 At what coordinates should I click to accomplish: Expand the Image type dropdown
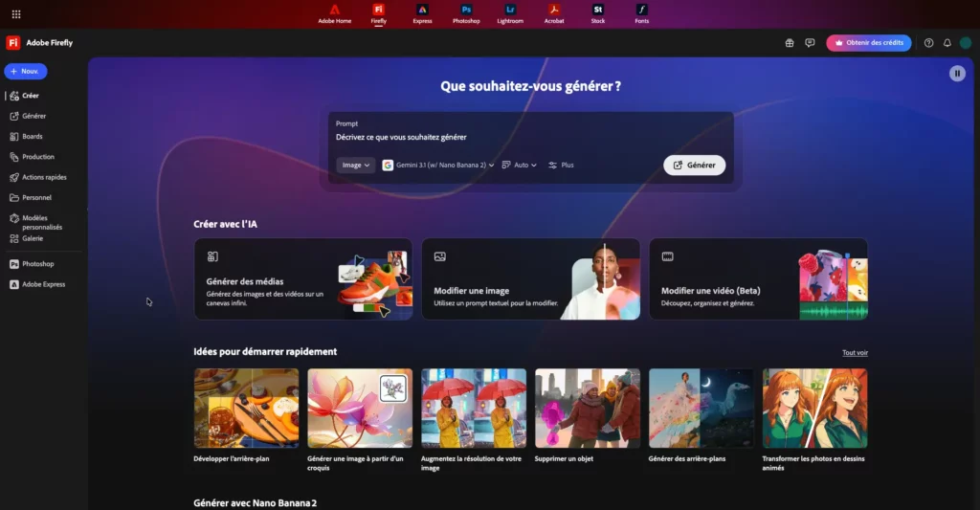tap(356, 165)
